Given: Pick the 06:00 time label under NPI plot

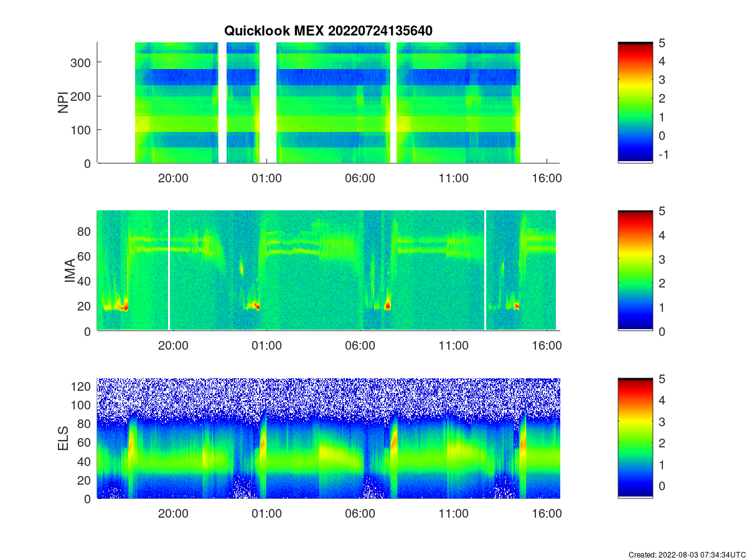Looking at the screenshot, I should 360,177.
